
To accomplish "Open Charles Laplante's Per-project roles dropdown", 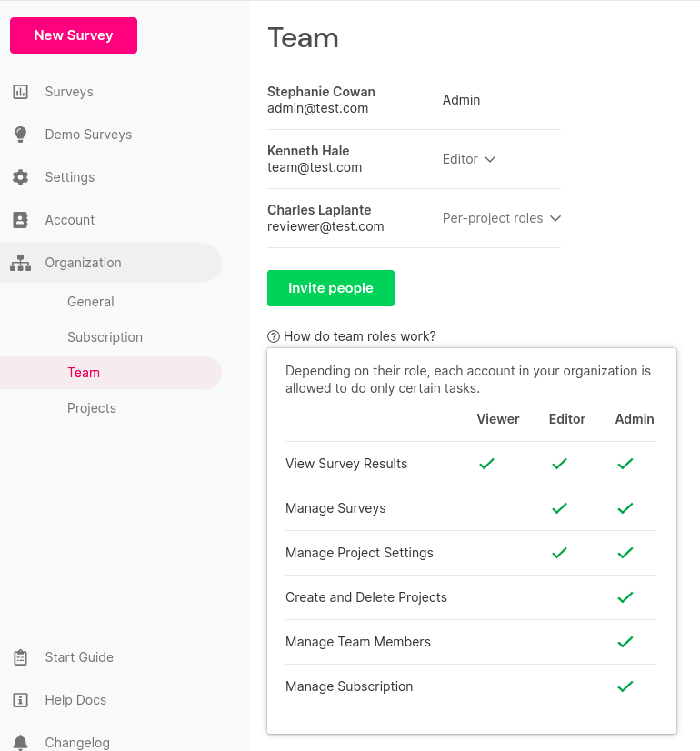I will [x=501, y=218].
